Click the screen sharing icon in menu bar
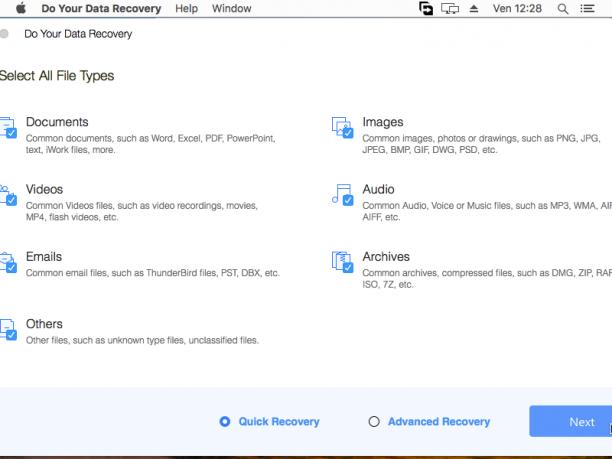Screen dimensions: 612x459 (x=426, y=9)
